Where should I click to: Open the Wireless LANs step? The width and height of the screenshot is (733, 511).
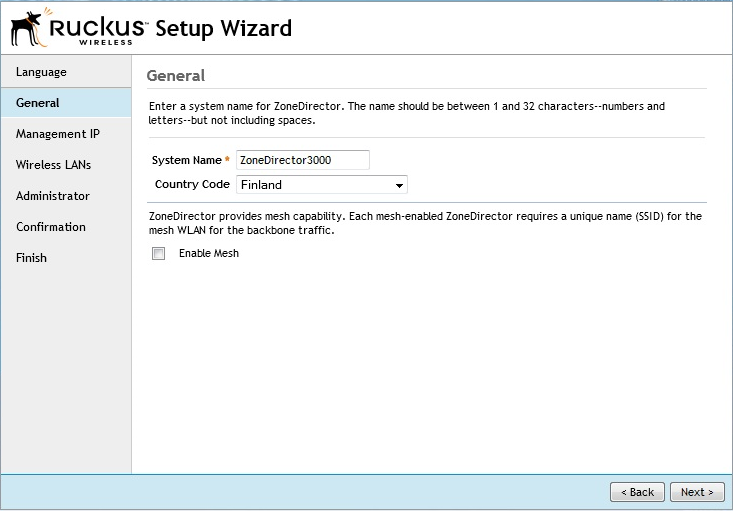point(66,165)
